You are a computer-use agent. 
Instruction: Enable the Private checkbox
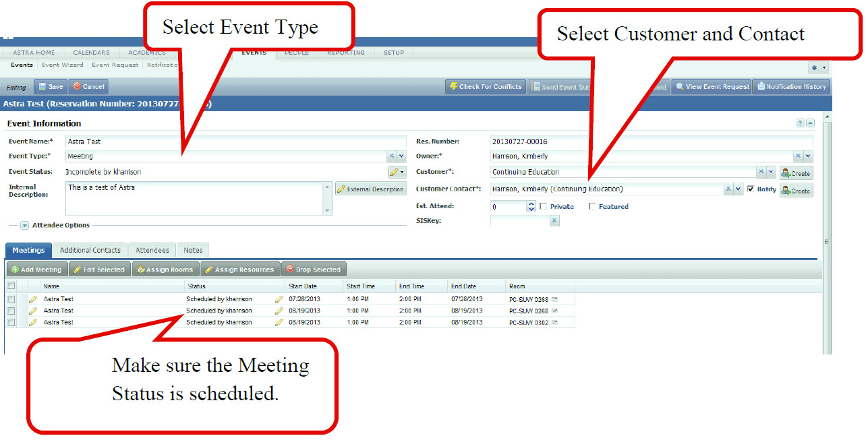(544, 206)
